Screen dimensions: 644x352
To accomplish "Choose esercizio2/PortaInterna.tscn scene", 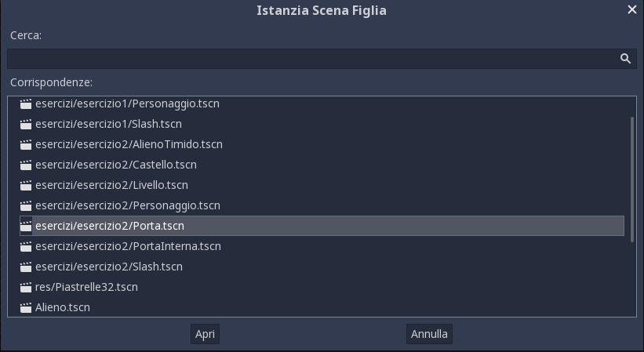I will click(322, 246).
